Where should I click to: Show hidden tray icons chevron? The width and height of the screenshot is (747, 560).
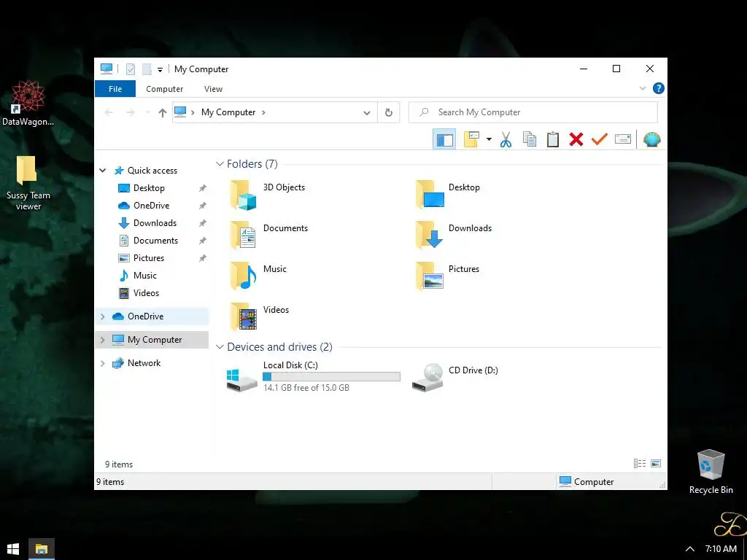pos(690,549)
